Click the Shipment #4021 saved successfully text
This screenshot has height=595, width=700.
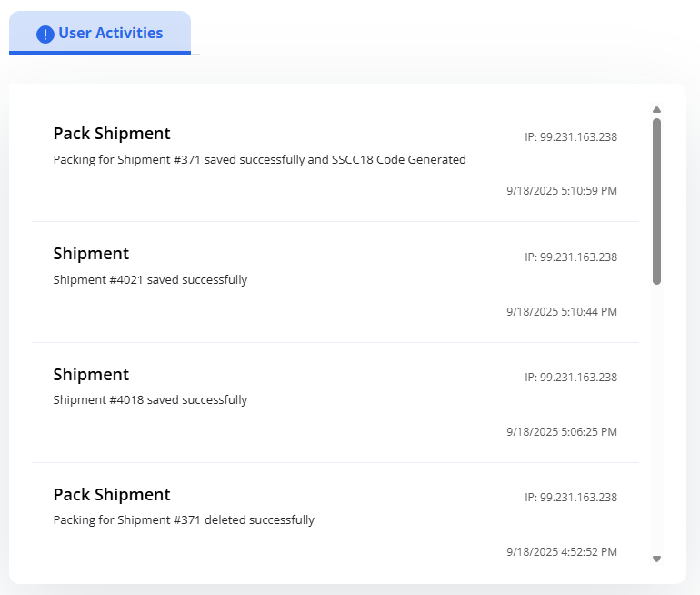pos(150,280)
